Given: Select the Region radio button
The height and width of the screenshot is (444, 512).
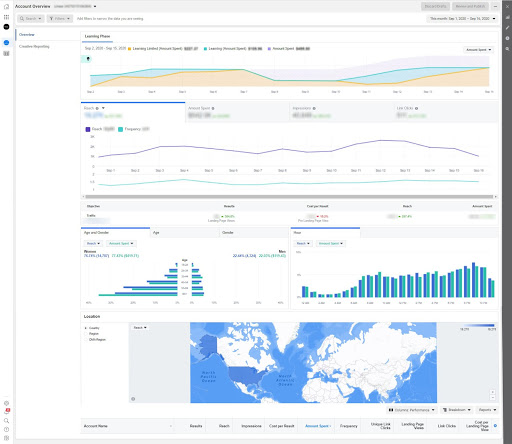Looking at the screenshot, I should [86, 334].
